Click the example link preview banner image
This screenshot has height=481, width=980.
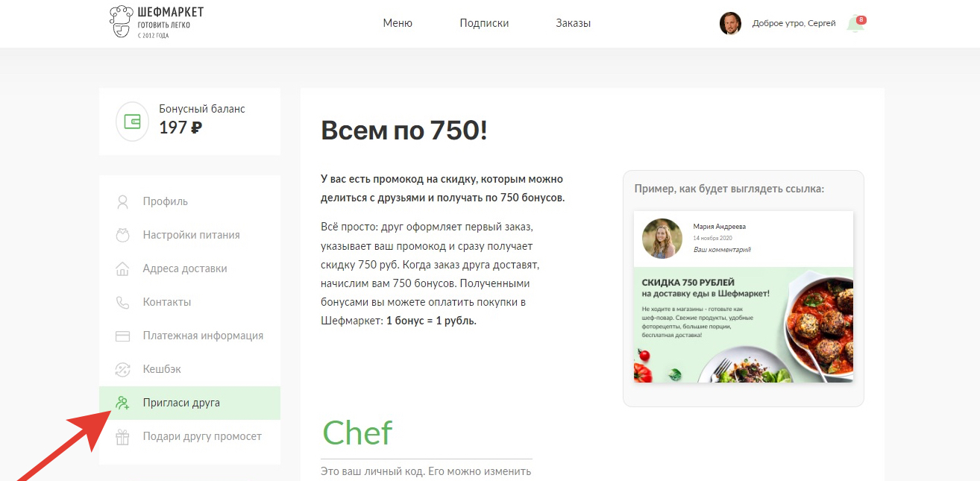point(744,325)
